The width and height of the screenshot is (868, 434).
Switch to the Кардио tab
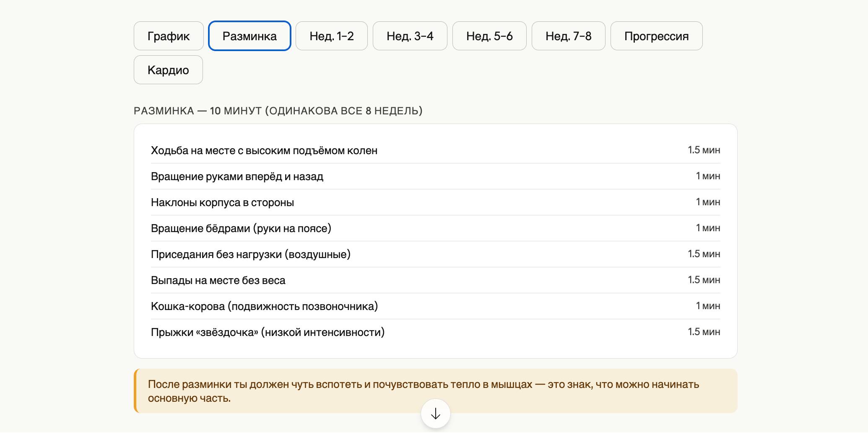point(168,70)
